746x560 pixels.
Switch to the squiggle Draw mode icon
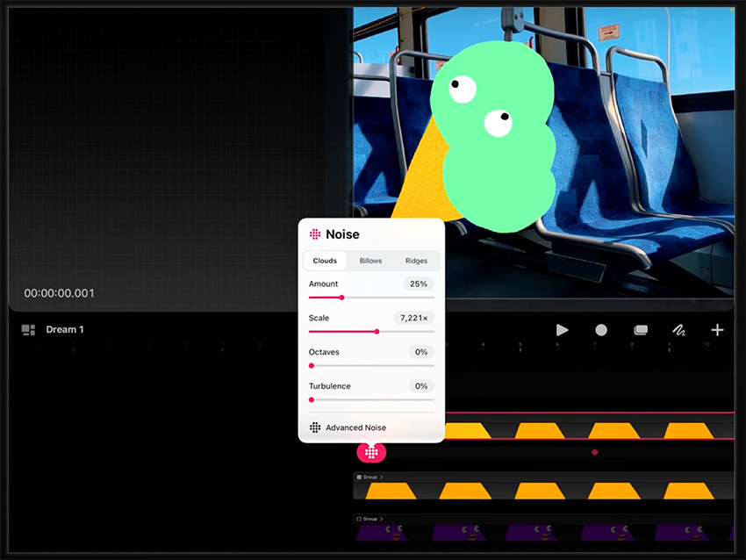tap(679, 330)
